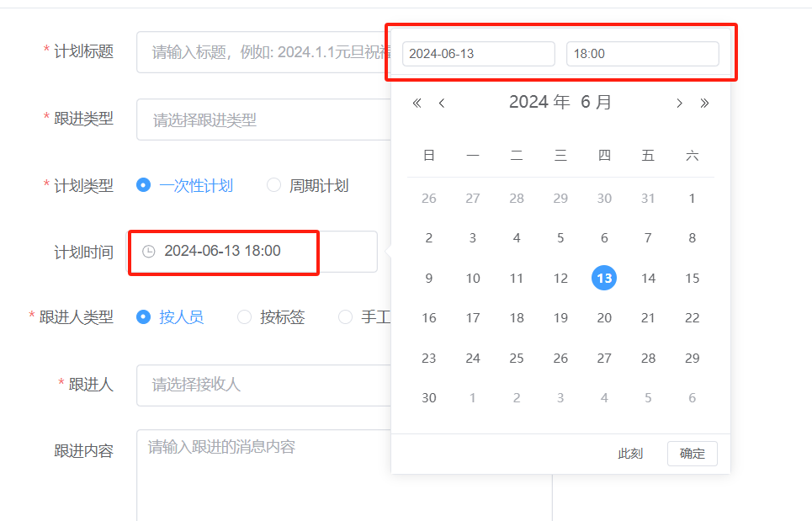Choose 按人员 as follower type
This screenshot has width=812, height=521.
(x=144, y=317)
